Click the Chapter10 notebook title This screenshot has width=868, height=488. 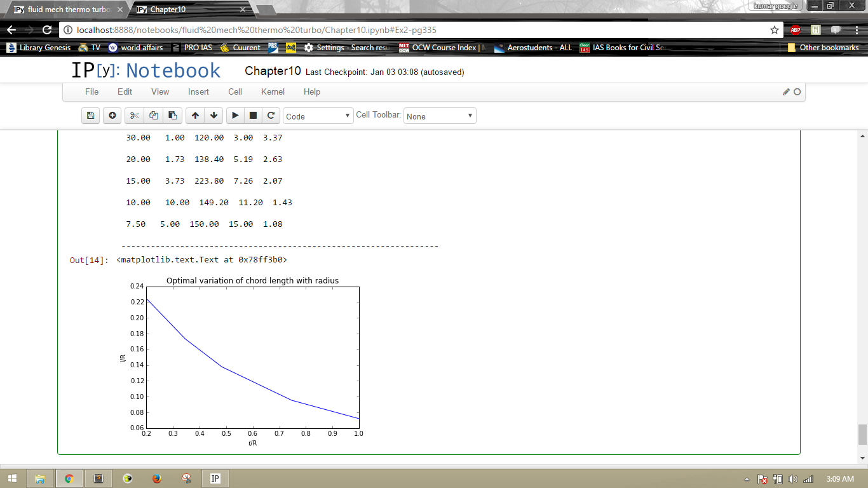click(272, 71)
